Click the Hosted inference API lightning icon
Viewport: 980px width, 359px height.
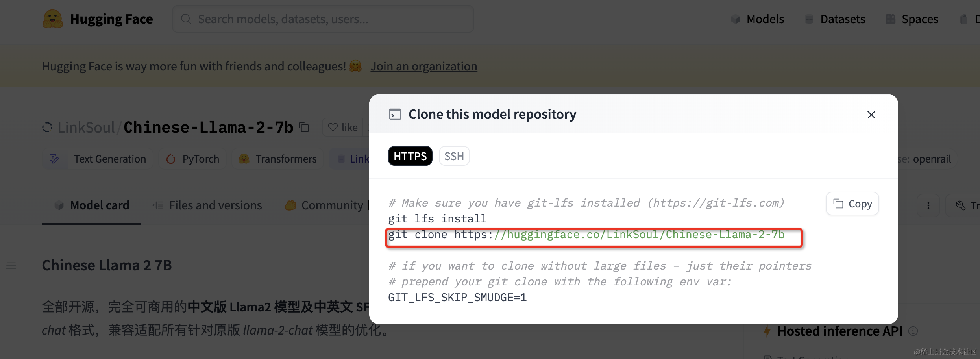pos(767,331)
